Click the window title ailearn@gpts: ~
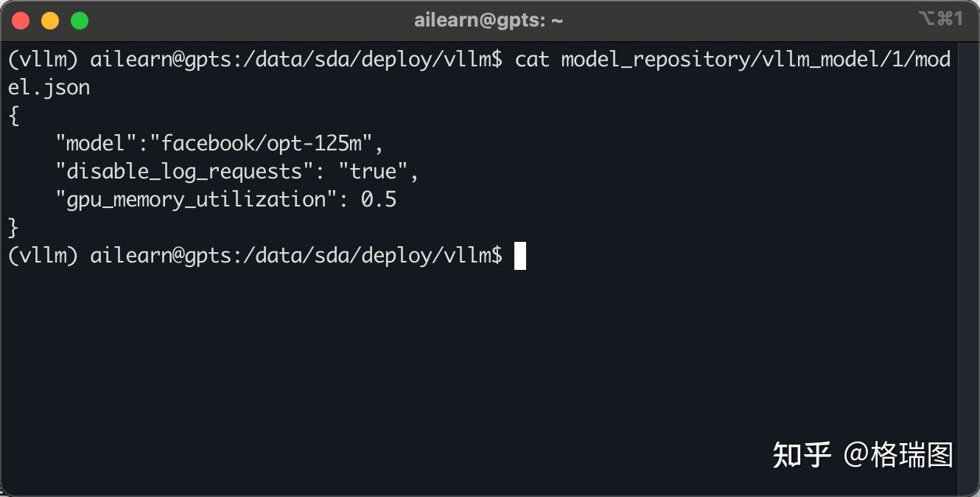 489,21
